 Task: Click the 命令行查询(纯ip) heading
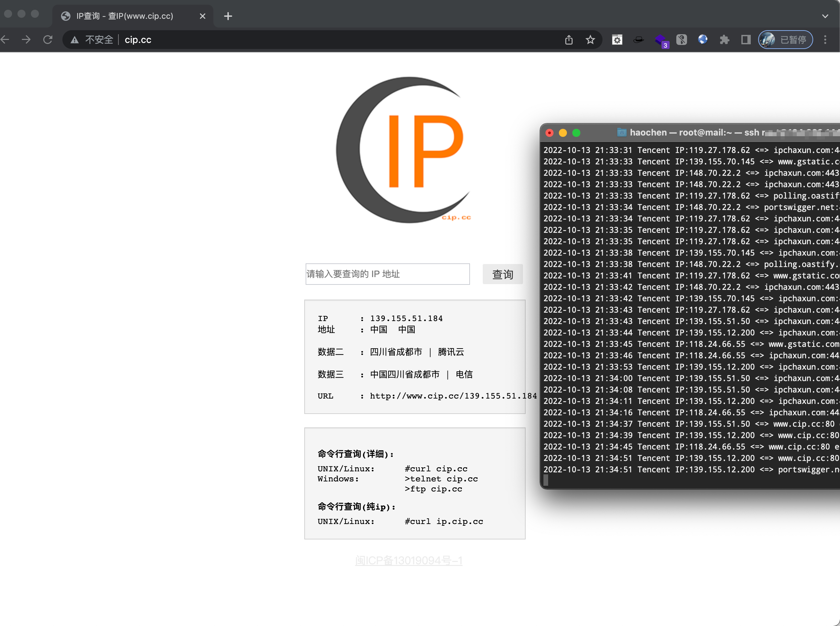[x=357, y=507]
